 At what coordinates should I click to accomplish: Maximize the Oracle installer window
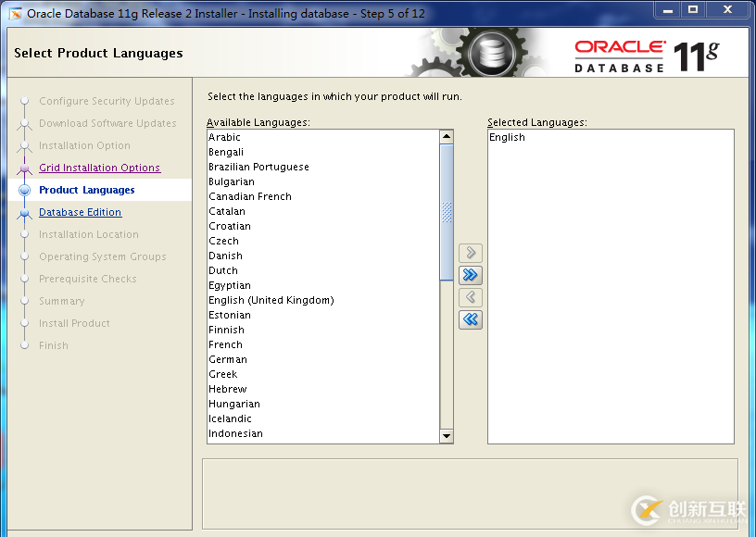693,9
